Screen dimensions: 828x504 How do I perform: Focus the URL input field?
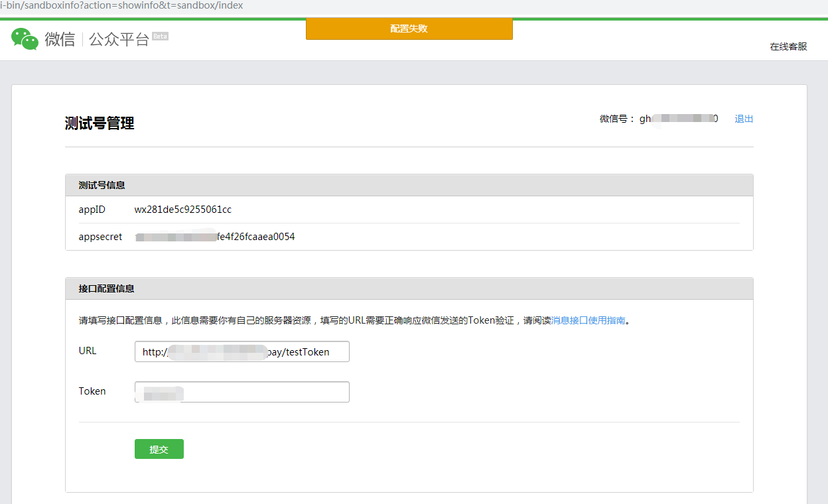[241, 352]
